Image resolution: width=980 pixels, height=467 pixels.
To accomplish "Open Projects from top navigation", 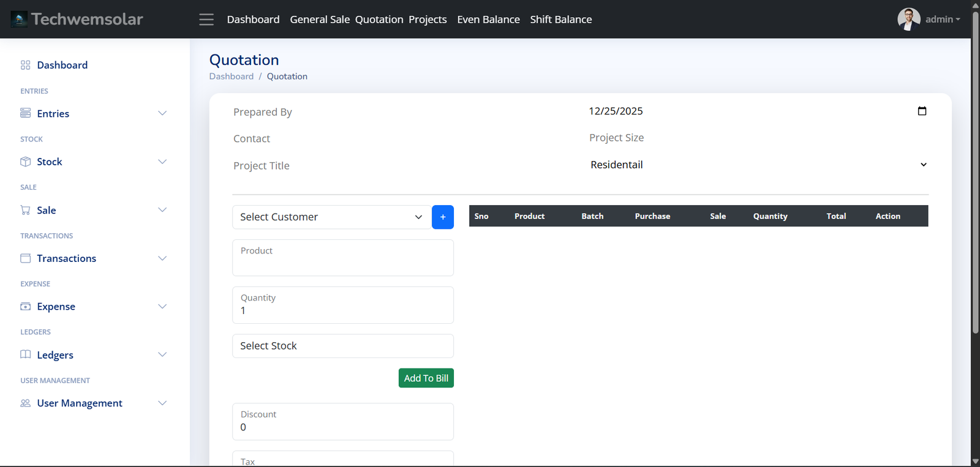I will click(x=428, y=20).
